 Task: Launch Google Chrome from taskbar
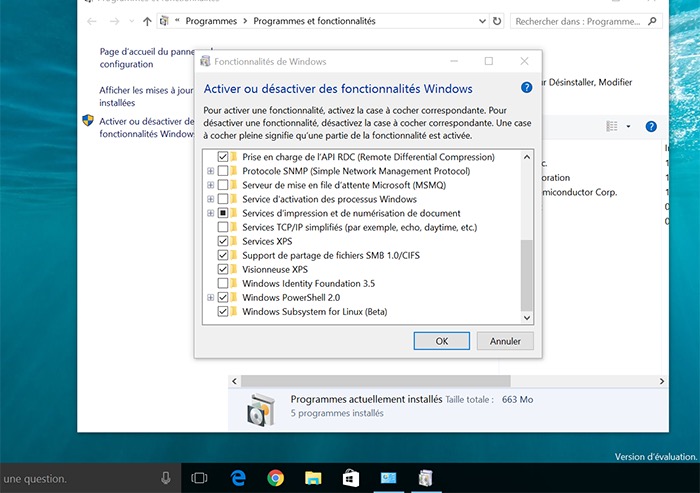276,478
